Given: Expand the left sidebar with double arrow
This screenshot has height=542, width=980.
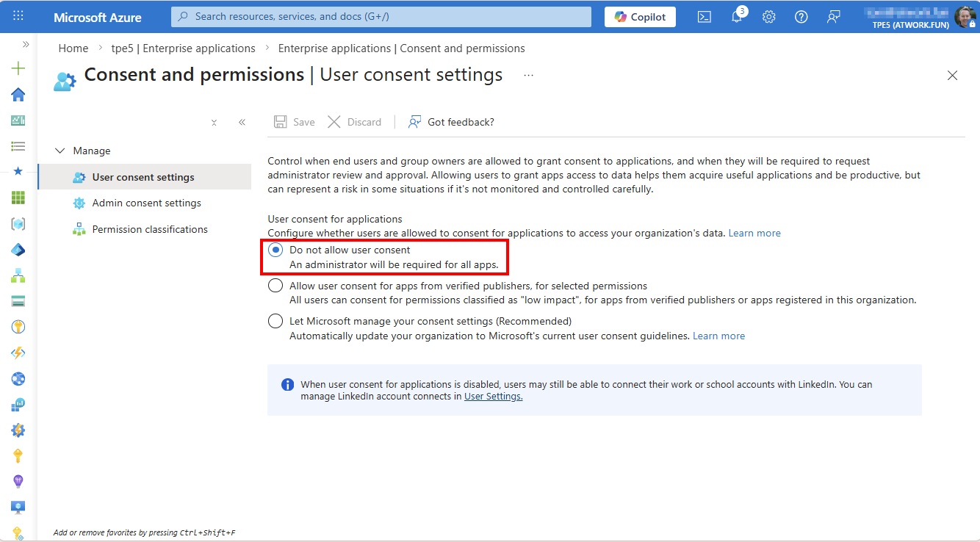Looking at the screenshot, I should click(x=26, y=44).
